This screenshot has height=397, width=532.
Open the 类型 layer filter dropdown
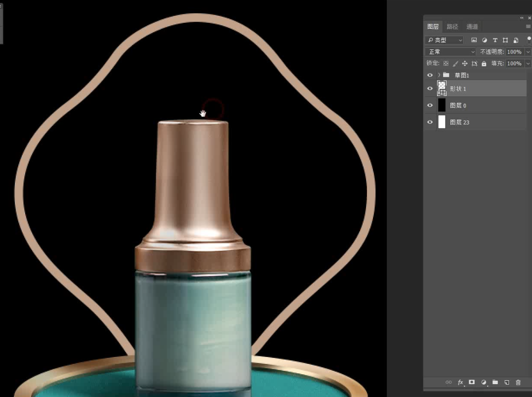tap(445, 40)
